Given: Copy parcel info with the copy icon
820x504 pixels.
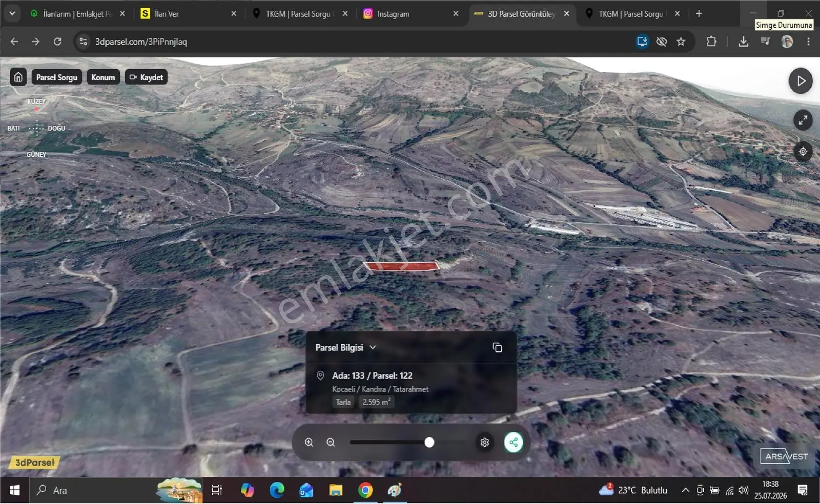Looking at the screenshot, I should click(x=497, y=348).
